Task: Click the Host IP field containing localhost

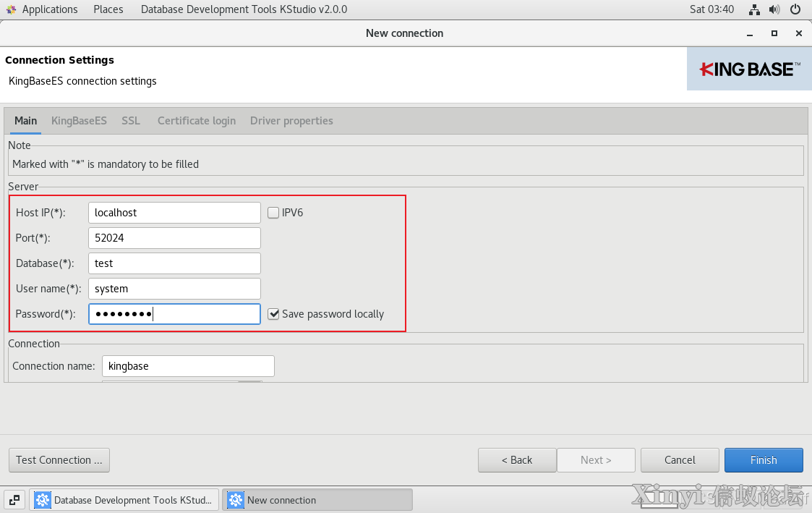Action: 174,213
